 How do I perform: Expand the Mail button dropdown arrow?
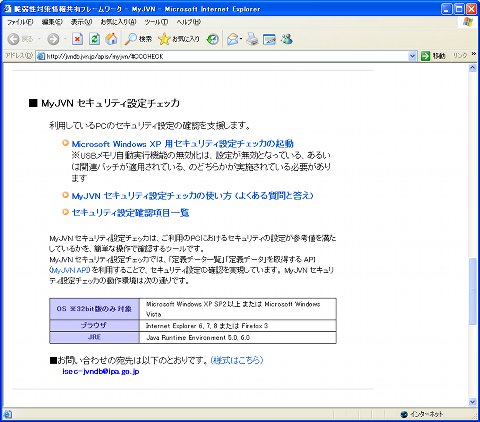pyautogui.click(x=241, y=39)
